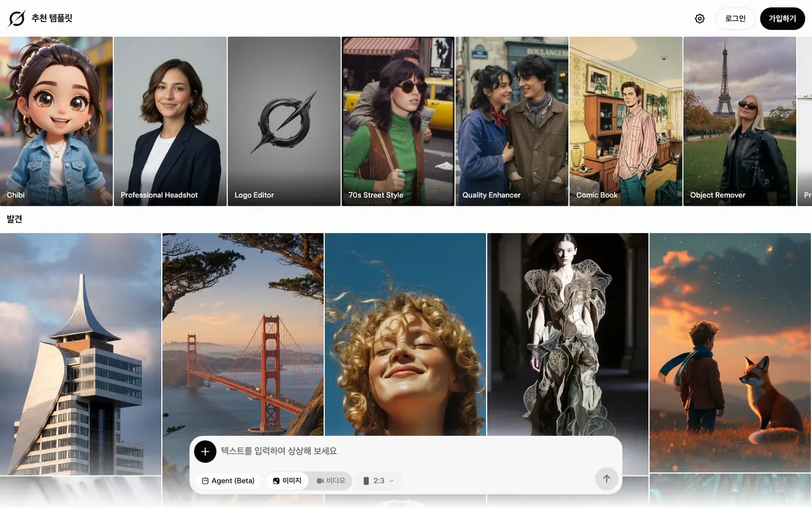Click the Agent (Beta) mode icon
This screenshot has height=508, width=812.
[x=205, y=481]
